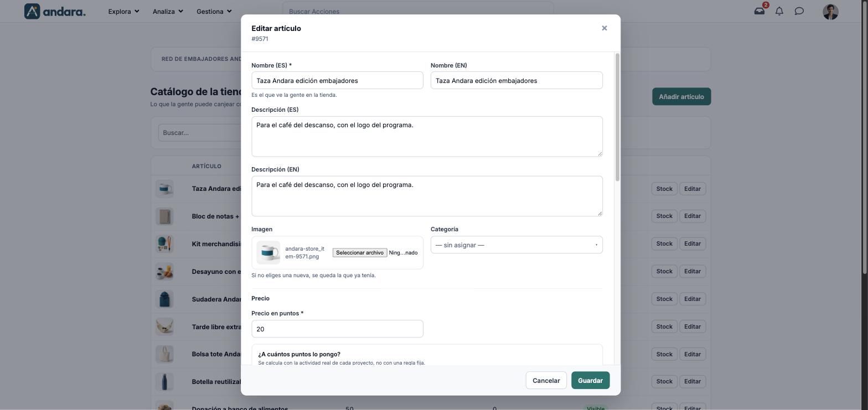This screenshot has width=868, height=410.
Task: Click the dialog's vertical scrollbar
Action: click(617, 117)
